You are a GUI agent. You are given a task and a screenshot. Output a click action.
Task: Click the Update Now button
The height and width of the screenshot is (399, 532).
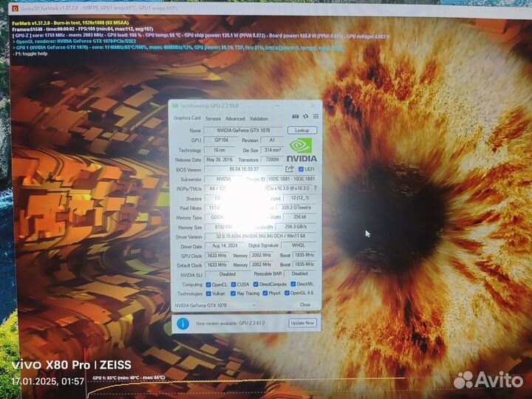point(302,323)
